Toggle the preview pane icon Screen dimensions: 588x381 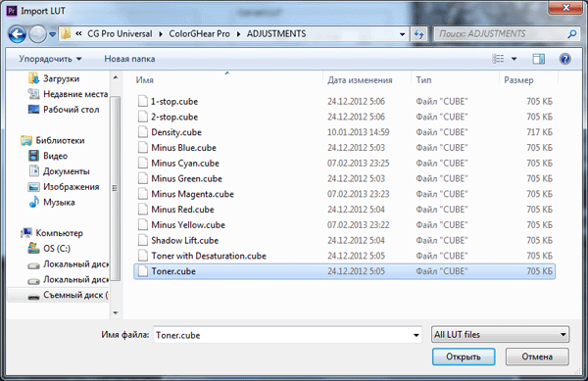[x=538, y=59]
